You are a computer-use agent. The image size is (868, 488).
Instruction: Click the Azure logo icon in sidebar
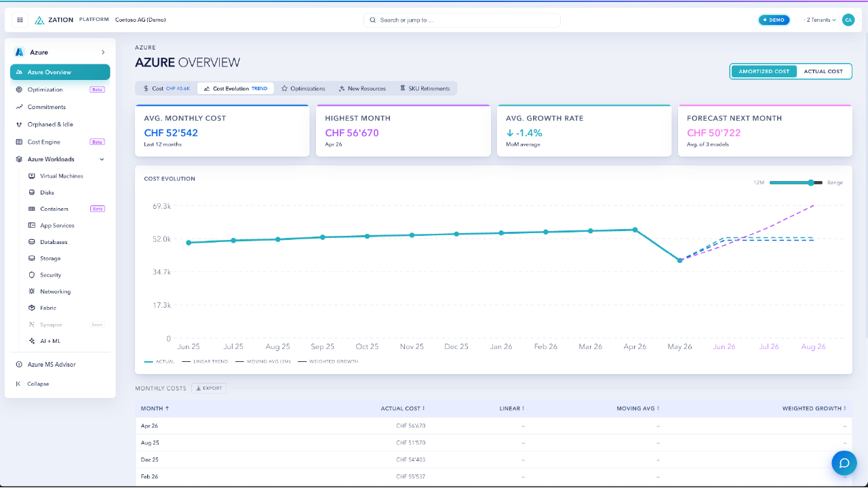coord(20,52)
